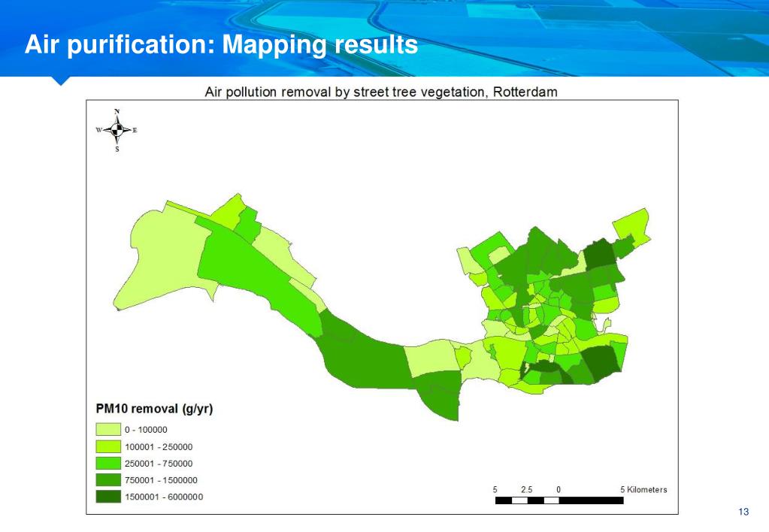Select the 0 - 100000 legend swatch
This screenshot has height=532, width=769.
108,430
